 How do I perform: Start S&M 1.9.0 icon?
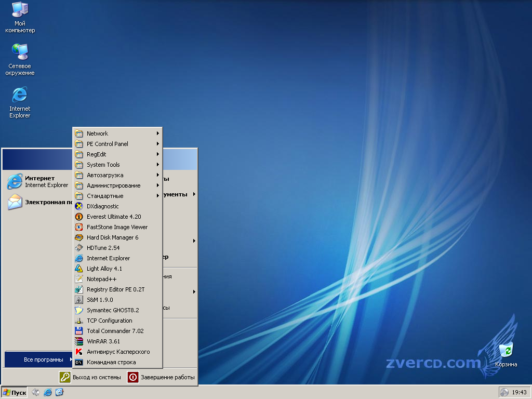(x=79, y=300)
